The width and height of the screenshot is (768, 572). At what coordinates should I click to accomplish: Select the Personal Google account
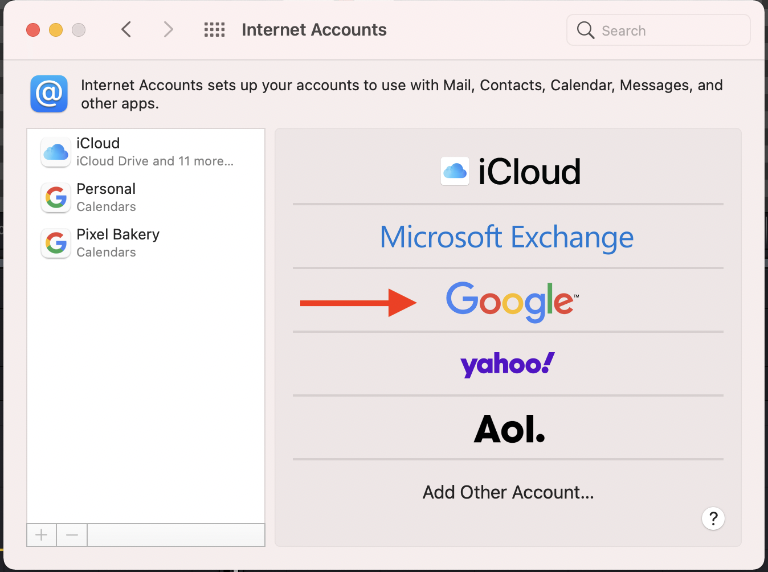pos(145,197)
